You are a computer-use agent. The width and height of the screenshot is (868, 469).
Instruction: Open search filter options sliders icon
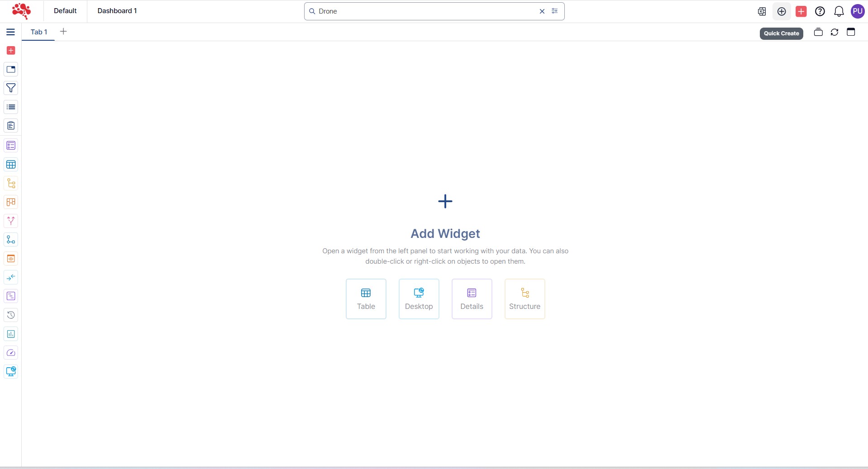pyautogui.click(x=554, y=11)
